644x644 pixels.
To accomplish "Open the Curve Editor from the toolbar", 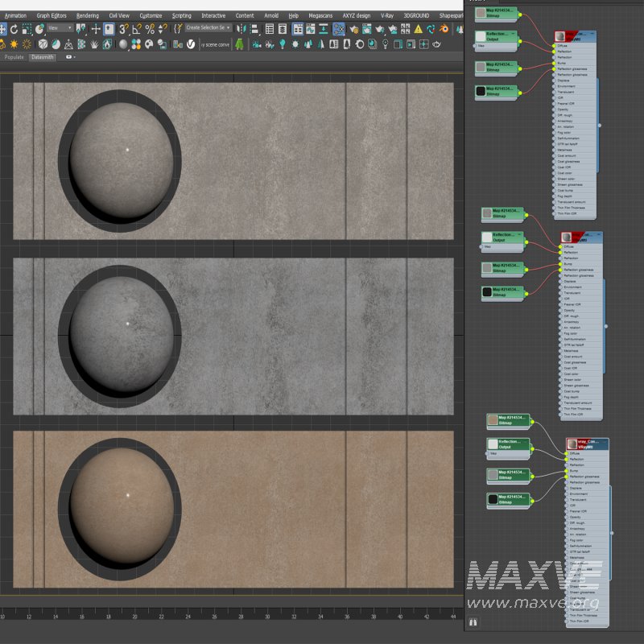I will click(x=310, y=28).
